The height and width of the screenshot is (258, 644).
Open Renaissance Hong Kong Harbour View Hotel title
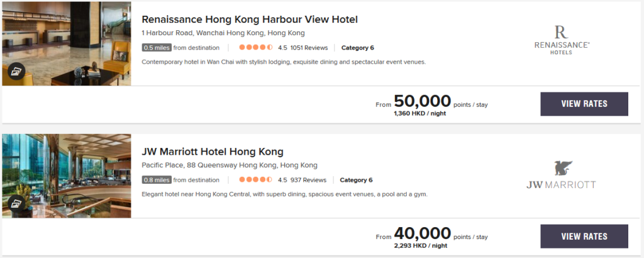tap(250, 20)
